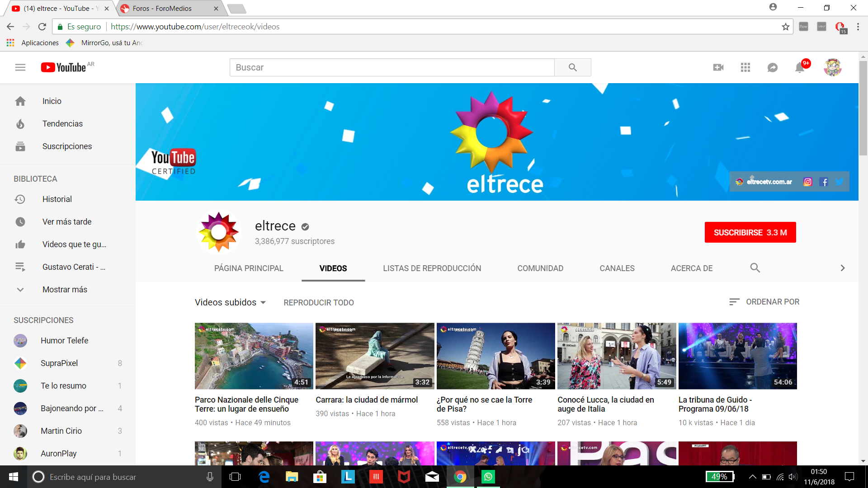
Task: Open Microsoft Edge from the taskbar
Action: click(x=264, y=477)
